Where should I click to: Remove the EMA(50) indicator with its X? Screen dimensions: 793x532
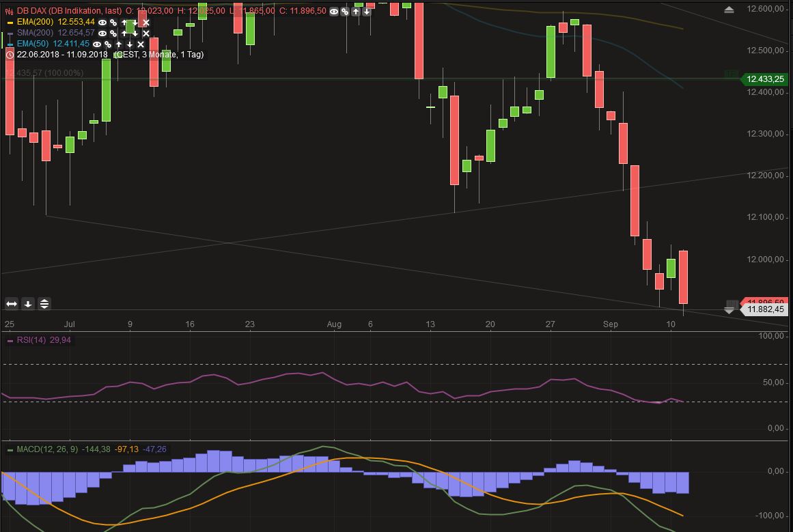[x=141, y=44]
